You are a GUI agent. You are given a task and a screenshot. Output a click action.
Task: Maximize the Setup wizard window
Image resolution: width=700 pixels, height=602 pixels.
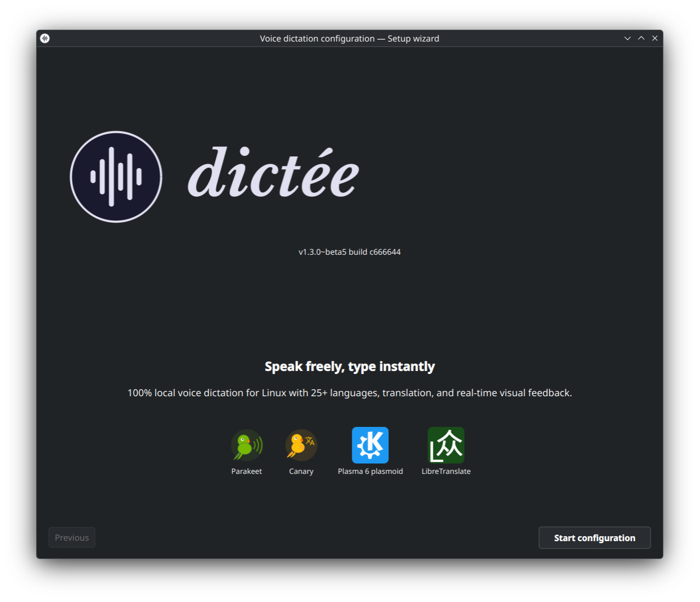coord(641,38)
